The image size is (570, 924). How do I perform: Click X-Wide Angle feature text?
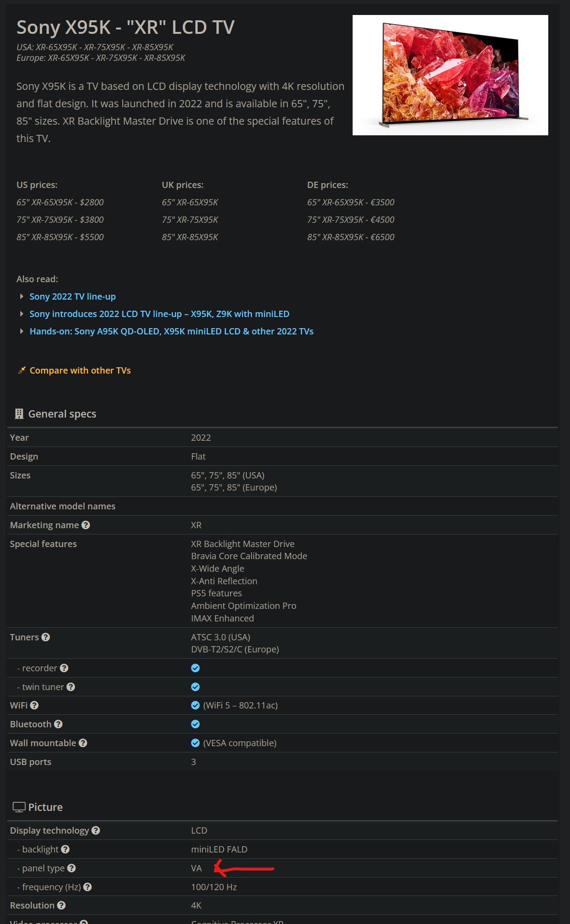coord(217,568)
